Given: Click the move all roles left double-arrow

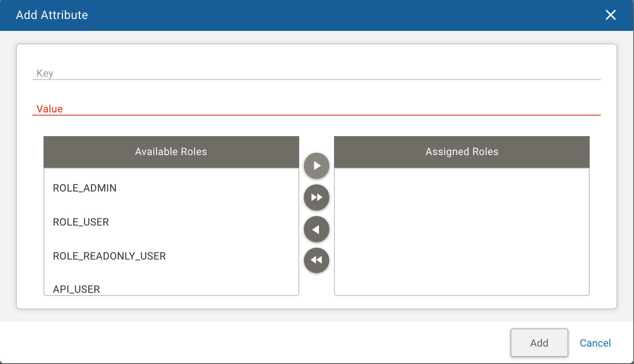Looking at the screenshot, I should 316,260.
